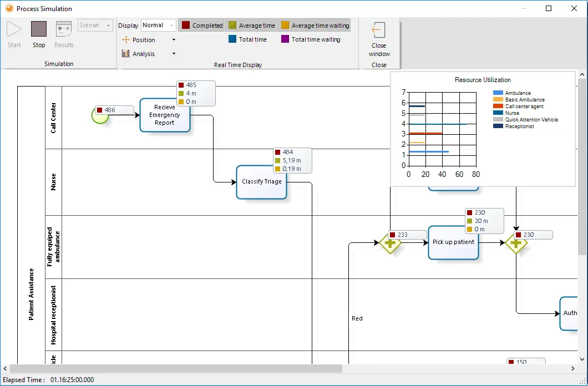
Task: Select the Hospital receptionist lane header
Action: [53, 315]
